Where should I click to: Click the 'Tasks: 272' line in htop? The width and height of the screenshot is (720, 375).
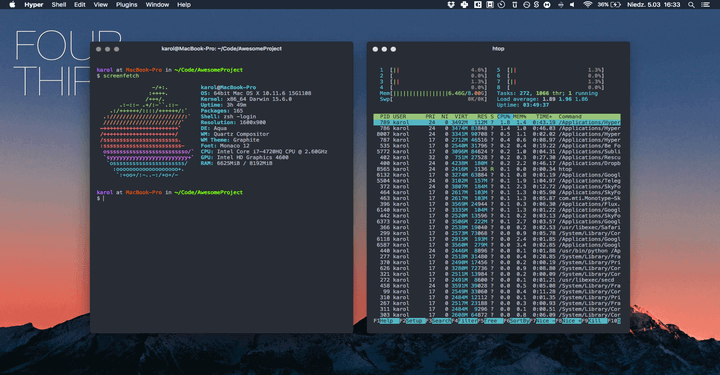(x=547, y=93)
